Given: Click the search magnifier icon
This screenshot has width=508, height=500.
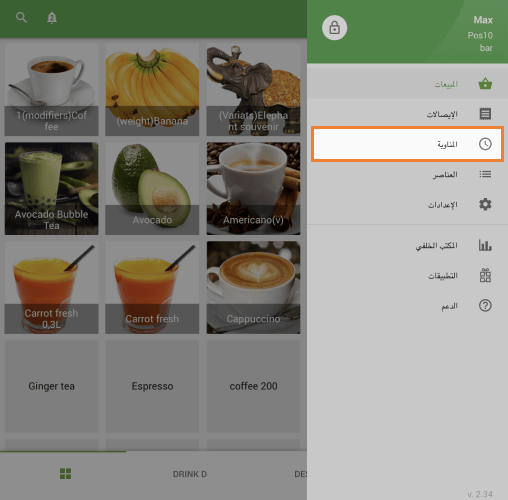Looking at the screenshot, I should pyautogui.click(x=21, y=17).
